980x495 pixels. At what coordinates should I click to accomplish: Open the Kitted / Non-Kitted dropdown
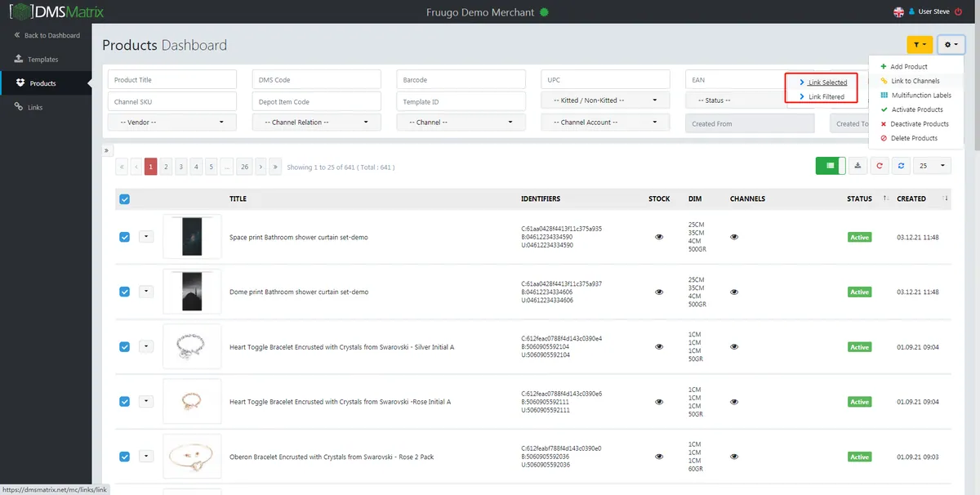pyautogui.click(x=605, y=100)
